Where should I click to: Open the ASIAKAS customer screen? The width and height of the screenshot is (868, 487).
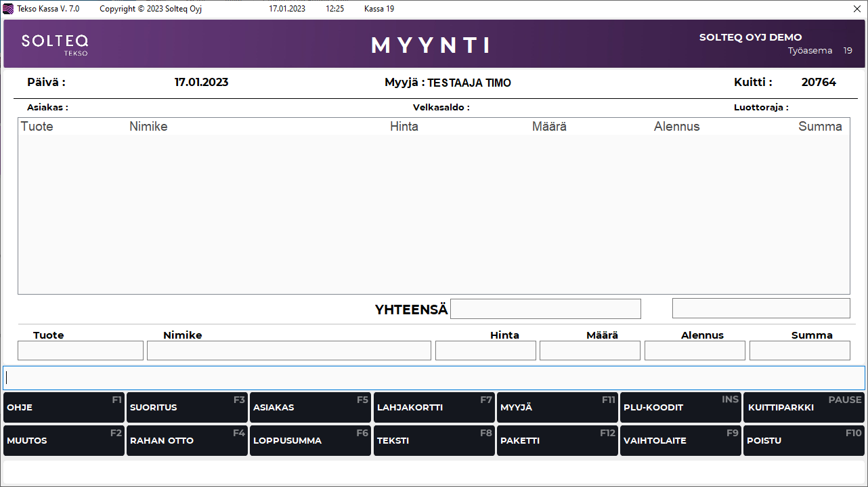point(310,407)
